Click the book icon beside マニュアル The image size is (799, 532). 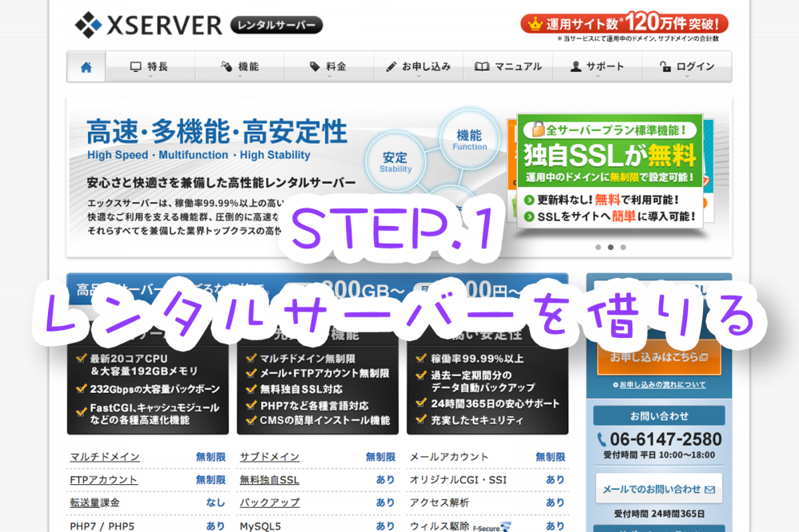[x=482, y=67]
